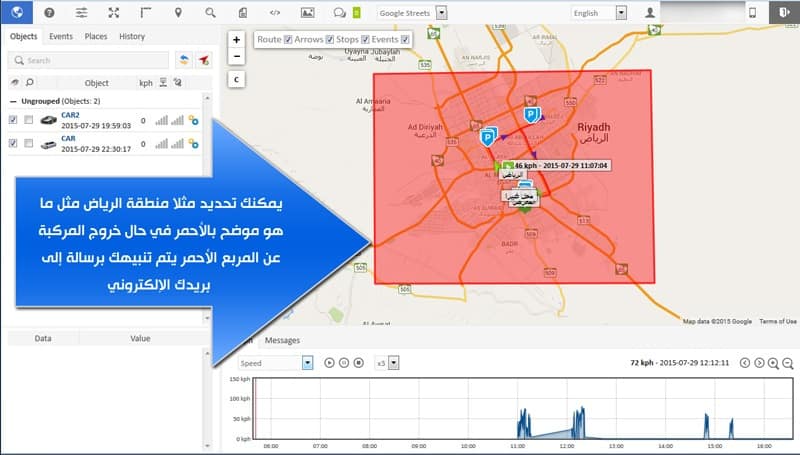
Task: Open the user account icon
Action: point(650,13)
